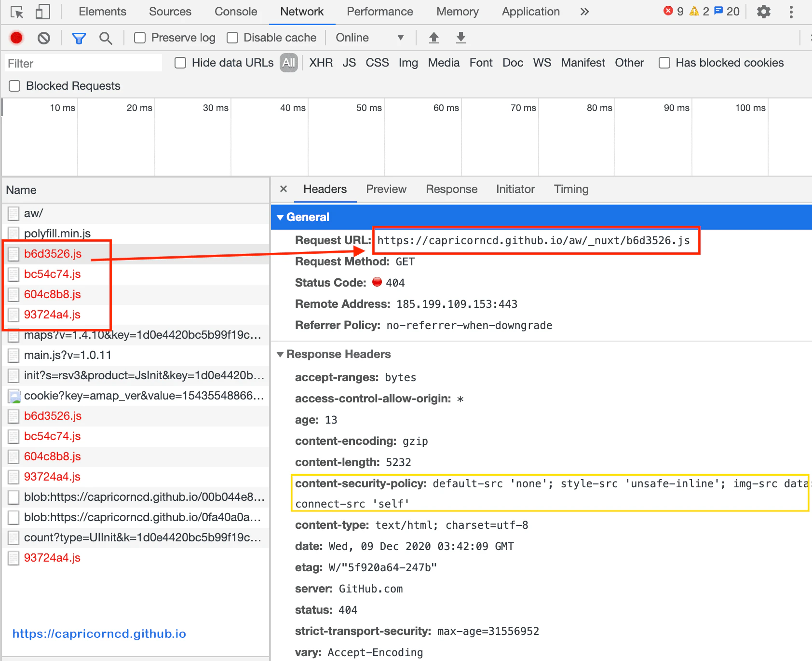Filter requests by Media type
This screenshot has width=812, height=661.
(x=444, y=63)
